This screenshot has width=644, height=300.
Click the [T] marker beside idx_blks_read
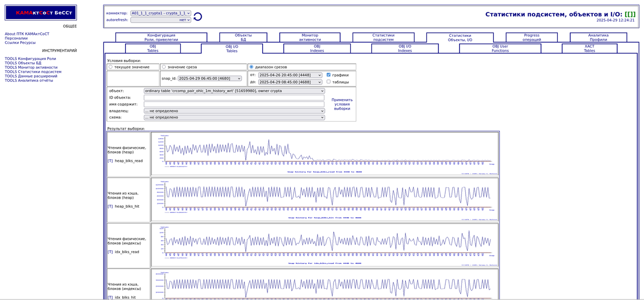pos(110,252)
